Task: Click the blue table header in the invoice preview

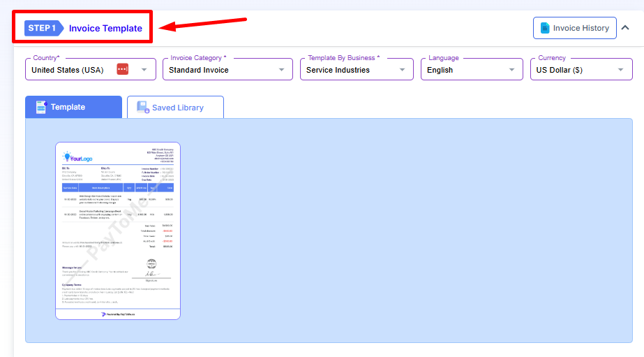Action: [117, 187]
